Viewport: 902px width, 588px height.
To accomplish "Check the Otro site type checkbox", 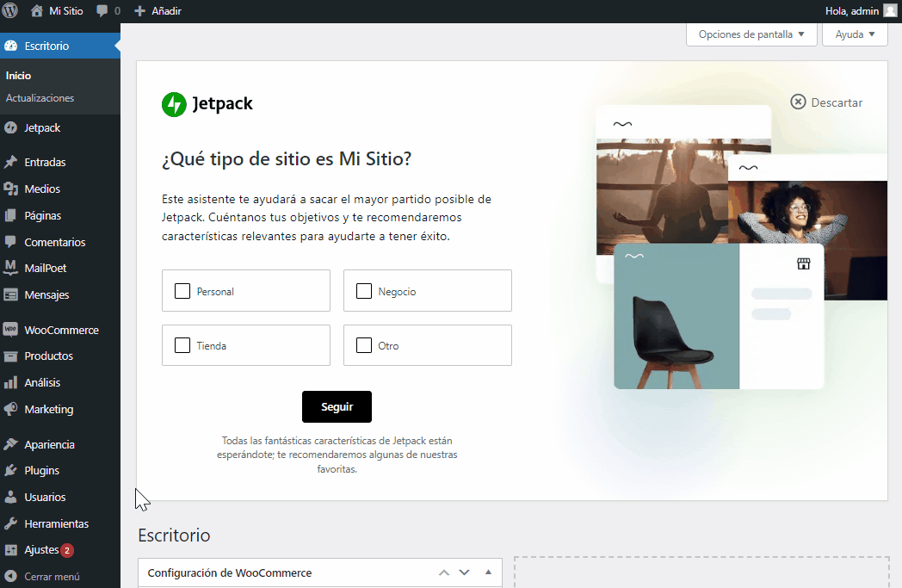I will click(364, 345).
